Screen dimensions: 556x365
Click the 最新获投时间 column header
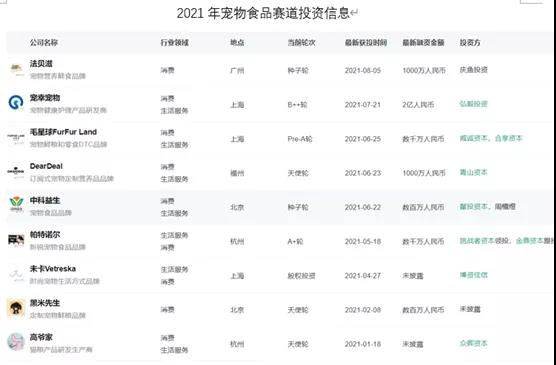(x=366, y=43)
